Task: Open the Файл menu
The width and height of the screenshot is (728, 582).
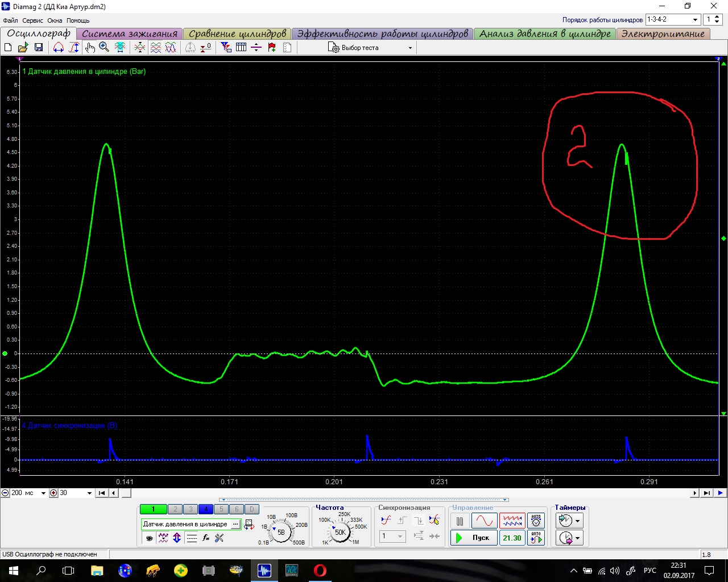Action: pyautogui.click(x=10, y=20)
